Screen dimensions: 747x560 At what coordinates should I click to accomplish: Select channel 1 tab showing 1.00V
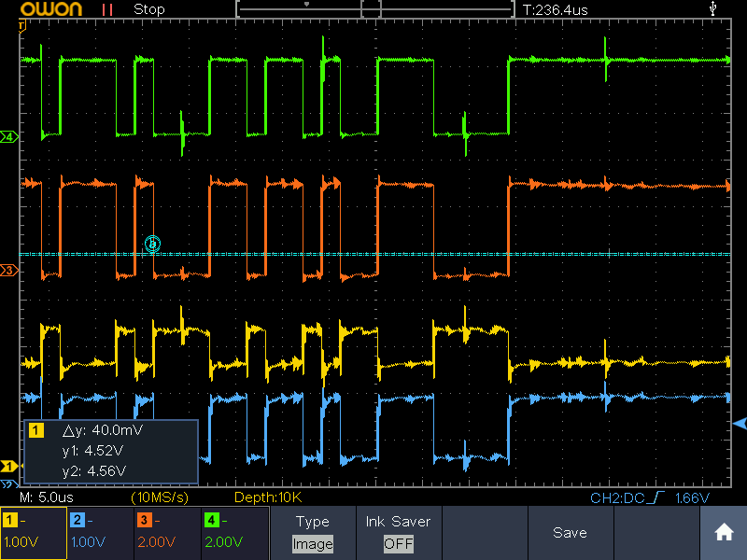(34, 533)
